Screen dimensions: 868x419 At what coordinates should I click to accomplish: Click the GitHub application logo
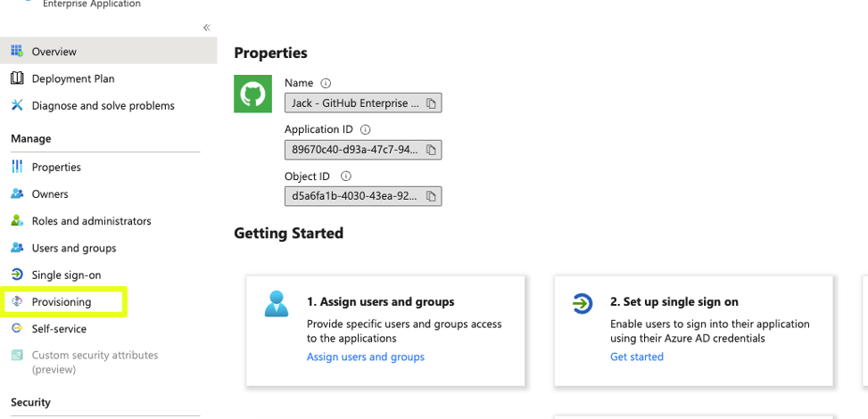pyautogui.click(x=253, y=94)
